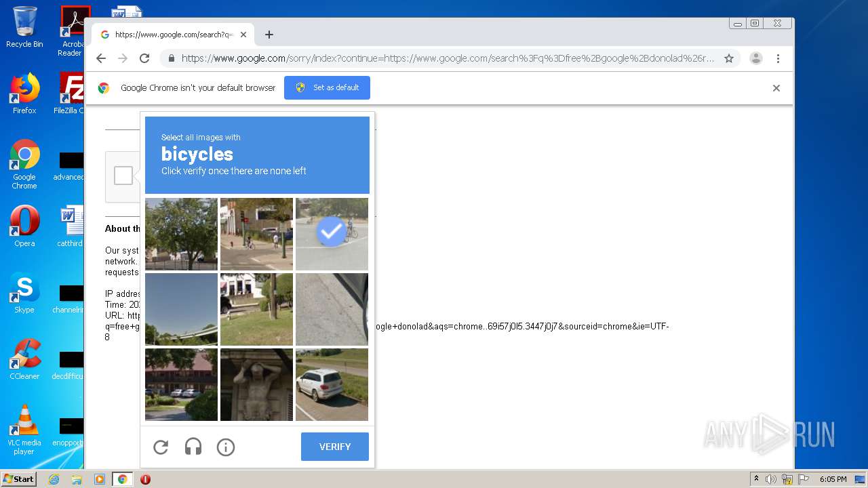The image size is (868, 488).
Task: Launch Skype from desktop
Action: coord(24,292)
